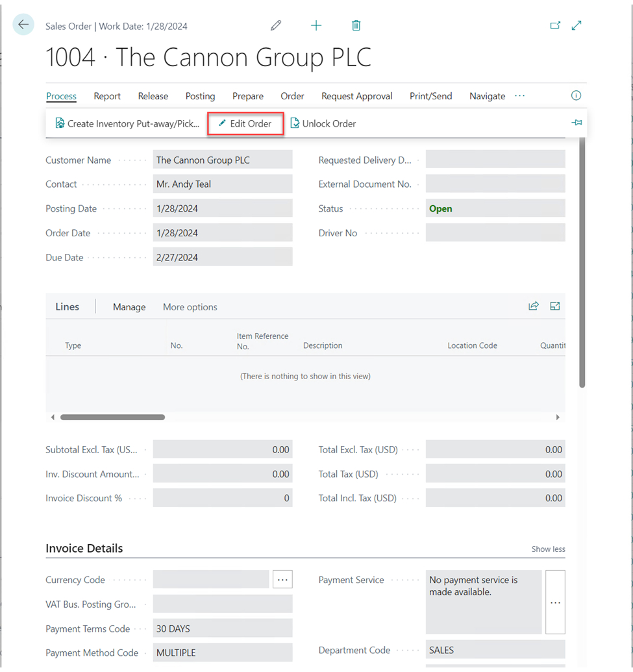Click the No. column header in Lines
633x672 pixels.
[177, 345]
